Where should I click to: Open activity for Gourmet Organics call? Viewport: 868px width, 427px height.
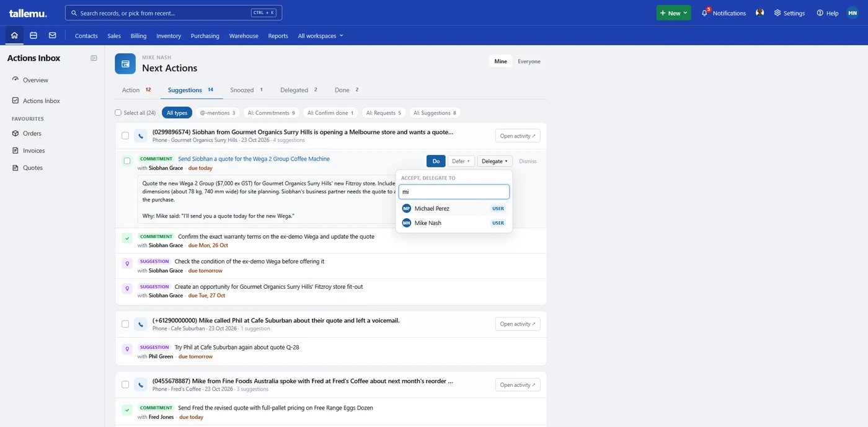(x=518, y=136)
